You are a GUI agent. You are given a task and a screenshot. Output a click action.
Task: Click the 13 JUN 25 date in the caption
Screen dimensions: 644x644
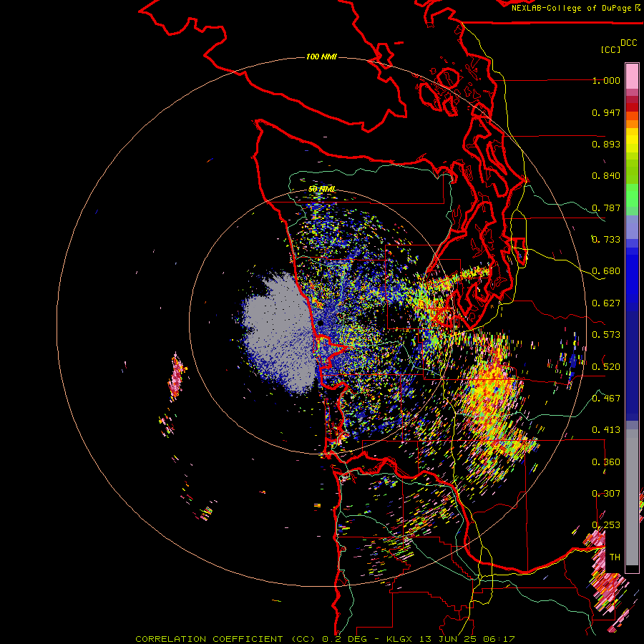click(449, 639)
